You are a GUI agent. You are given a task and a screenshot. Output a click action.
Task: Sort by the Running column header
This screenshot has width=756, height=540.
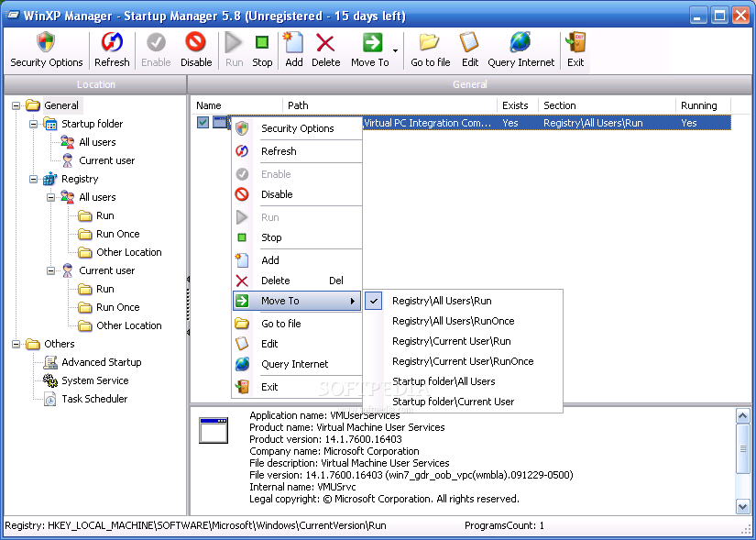(704, 105)
